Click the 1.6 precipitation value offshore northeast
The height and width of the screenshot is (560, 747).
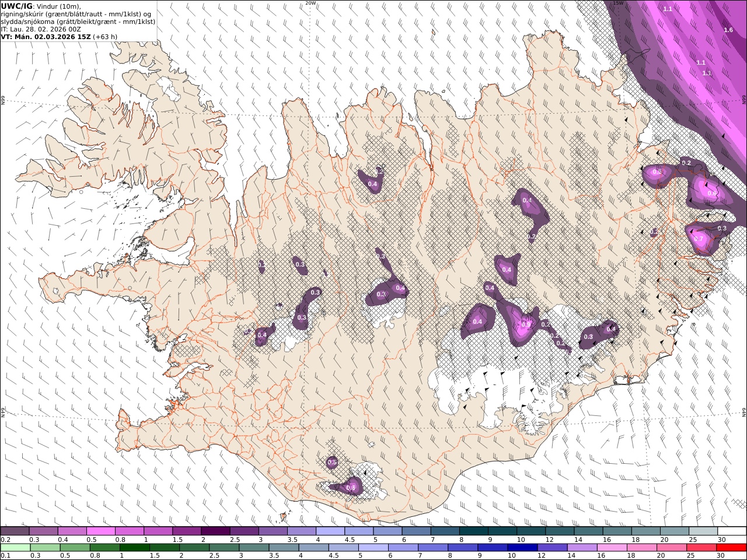pyautogui.click(x=728, y=30)
